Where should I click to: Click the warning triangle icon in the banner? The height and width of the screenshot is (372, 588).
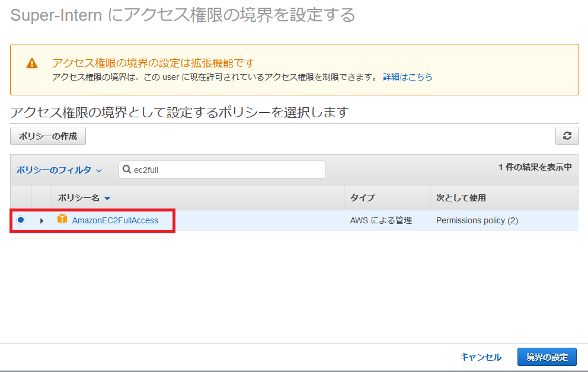[x=32, y=63]
